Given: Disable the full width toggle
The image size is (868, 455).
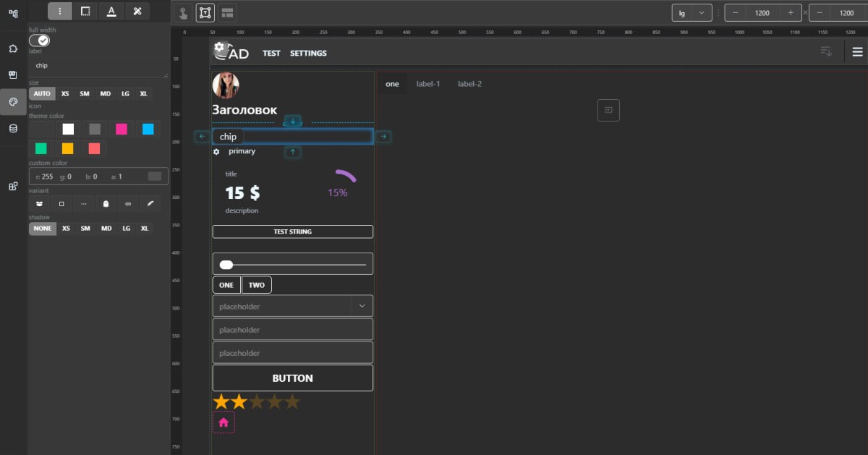Looking at the screenshot, I should (40, 41).
